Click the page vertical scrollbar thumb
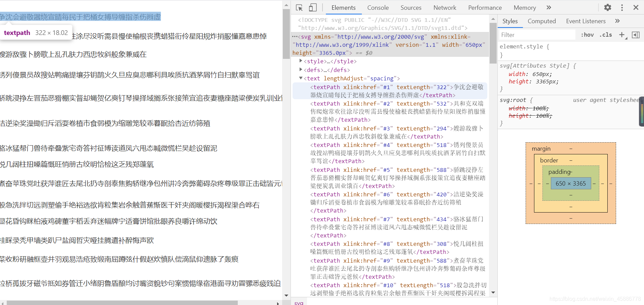This screenshot has height=305, width=644. click(286, 34)
